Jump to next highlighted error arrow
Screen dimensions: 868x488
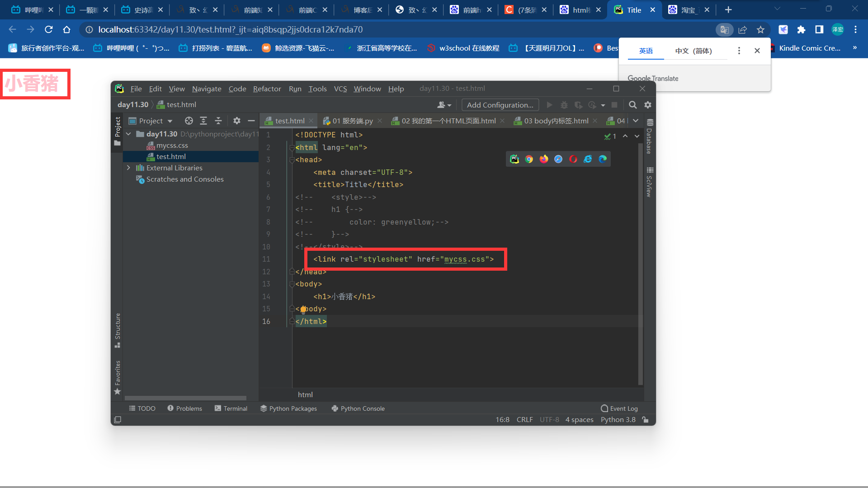coord(637,136)
